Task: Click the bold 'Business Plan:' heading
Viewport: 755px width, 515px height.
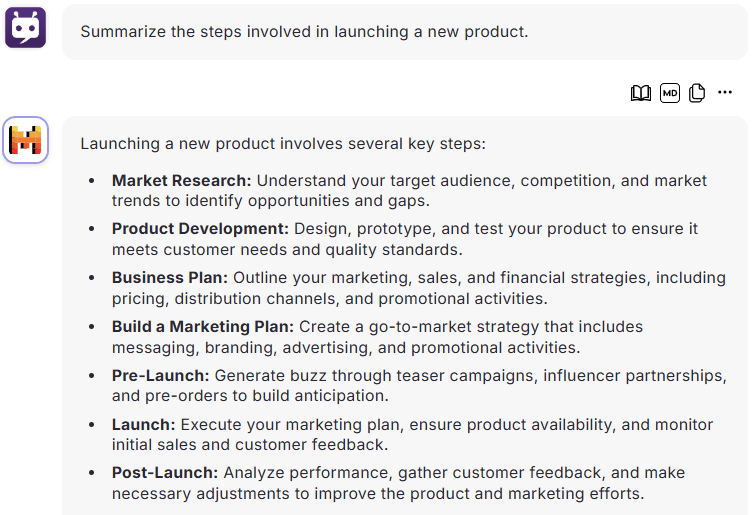Action: click(x=169, y=278)
